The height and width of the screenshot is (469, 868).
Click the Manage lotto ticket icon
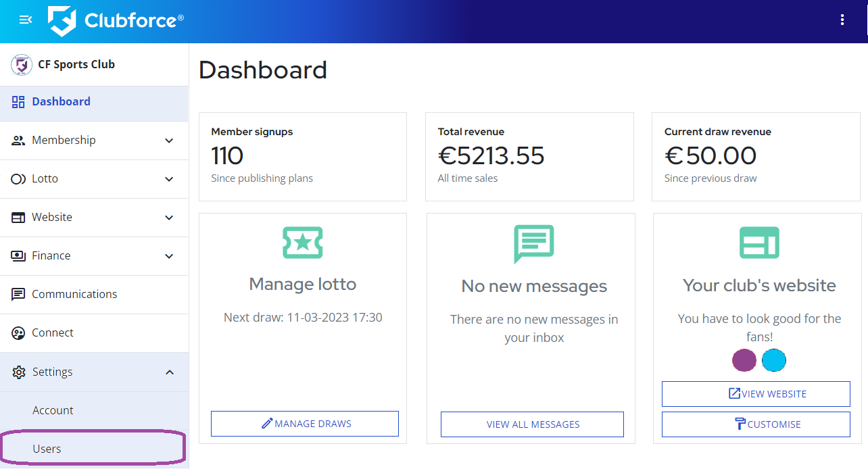pyautogui.click(x=303, y=243)
